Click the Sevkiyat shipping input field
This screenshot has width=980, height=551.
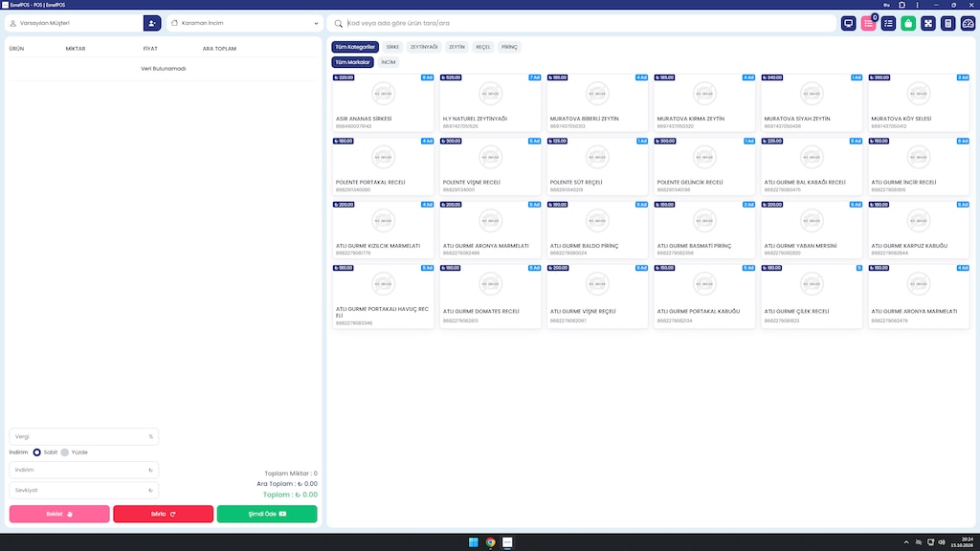[84, 491]
